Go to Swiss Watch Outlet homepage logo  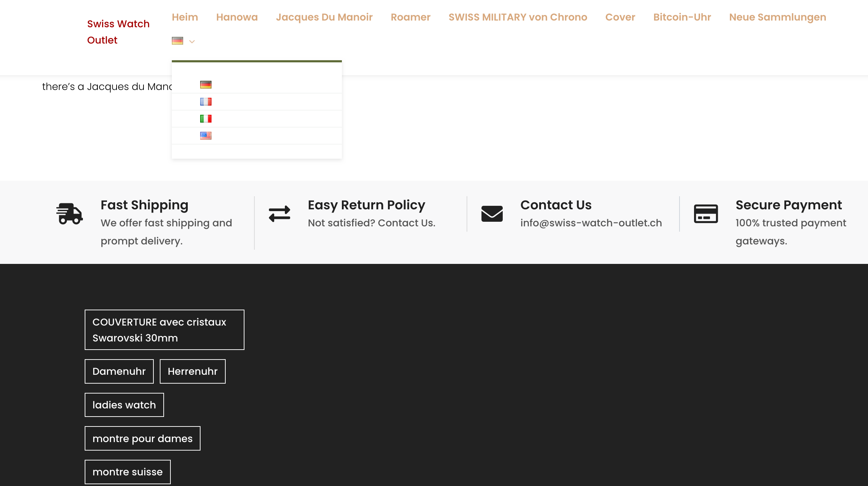point(118,32)
